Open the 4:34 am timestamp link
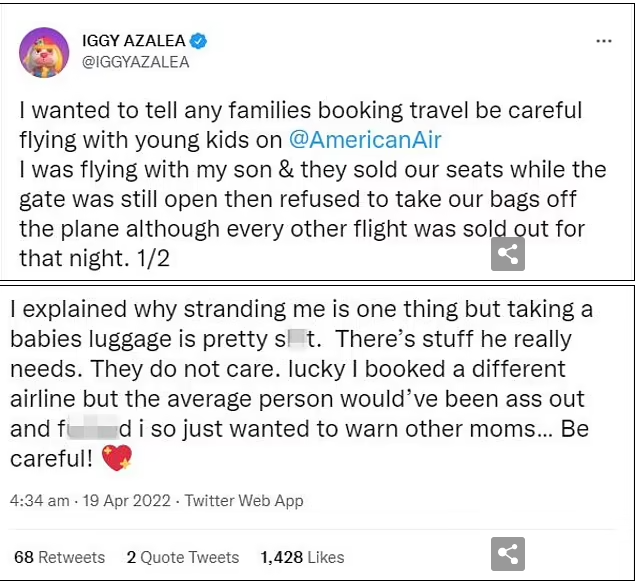 tap(40, 500)
